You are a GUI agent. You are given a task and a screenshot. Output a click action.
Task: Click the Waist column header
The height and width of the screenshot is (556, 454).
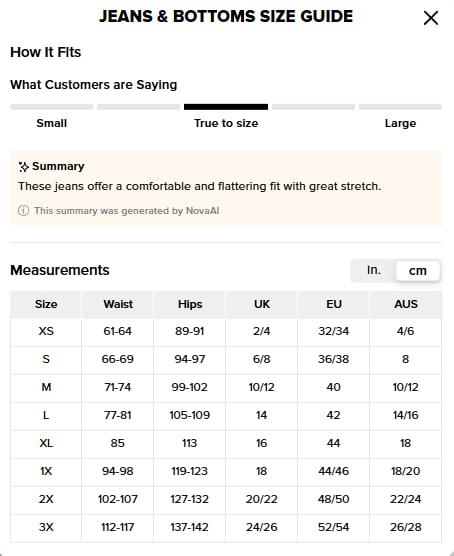click(x=118, y=304)
